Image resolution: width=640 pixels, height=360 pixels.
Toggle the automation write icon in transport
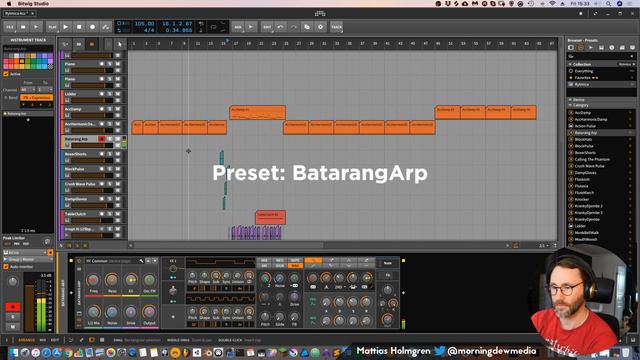(x=106, y=27)
